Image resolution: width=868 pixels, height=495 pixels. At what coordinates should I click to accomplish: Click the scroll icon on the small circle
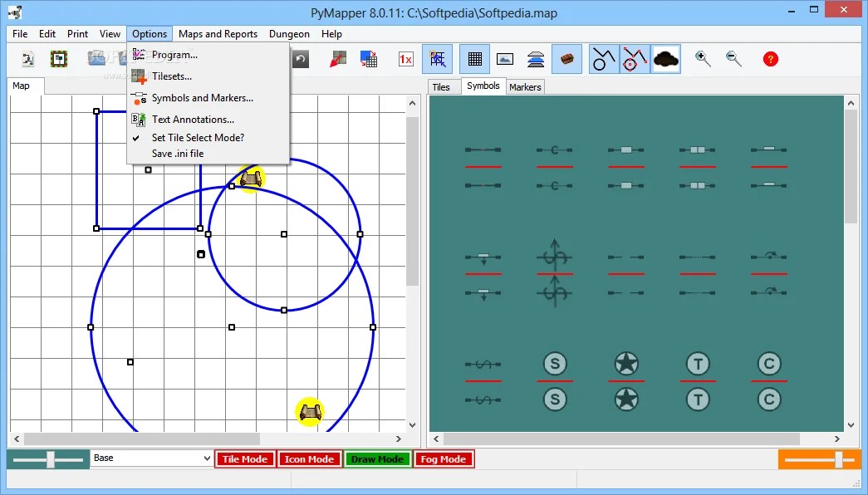point(250,179)
